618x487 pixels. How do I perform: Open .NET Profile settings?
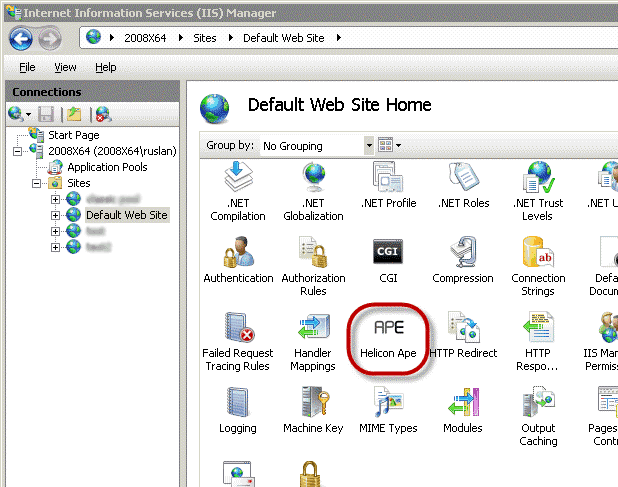388,185
